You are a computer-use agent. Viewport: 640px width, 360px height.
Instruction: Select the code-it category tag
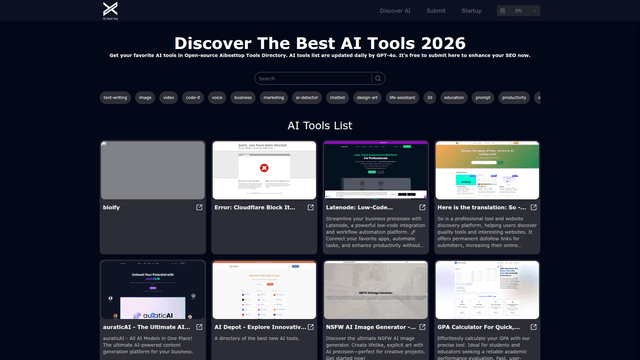(193, 98)
